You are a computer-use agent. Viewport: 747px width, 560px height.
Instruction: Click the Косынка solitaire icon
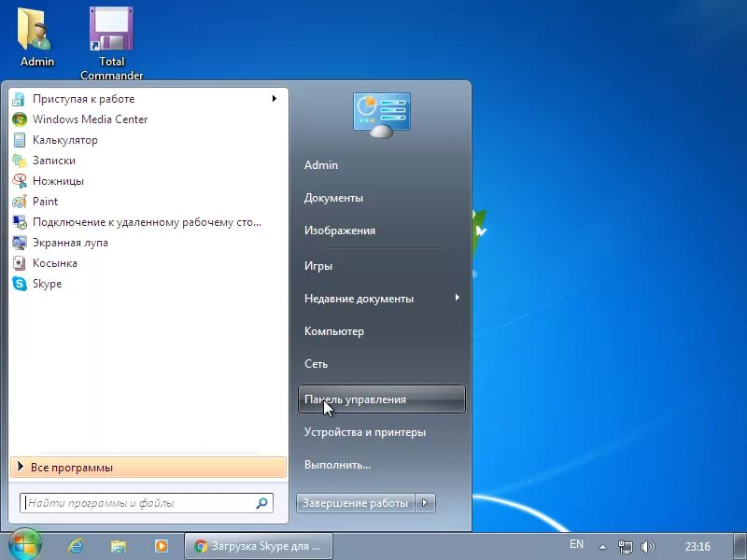(x=19, y=263)
